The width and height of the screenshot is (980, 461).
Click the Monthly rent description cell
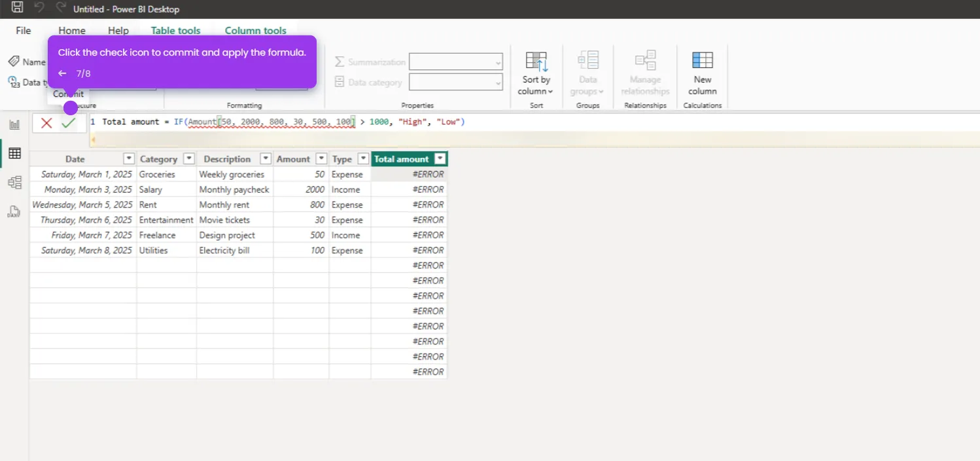coord(235,204)
